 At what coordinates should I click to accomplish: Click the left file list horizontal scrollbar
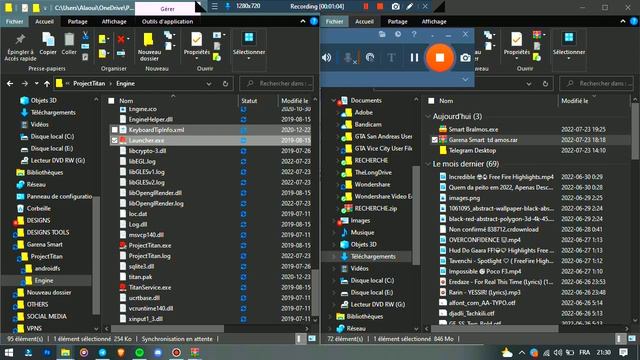(167, 329)
